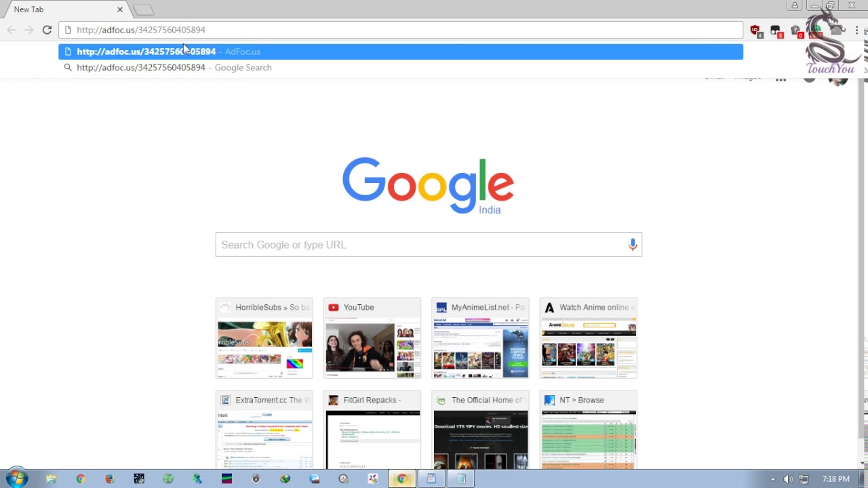Close the New Tab tab
This screenshot has height=488, width=868.
120,9
